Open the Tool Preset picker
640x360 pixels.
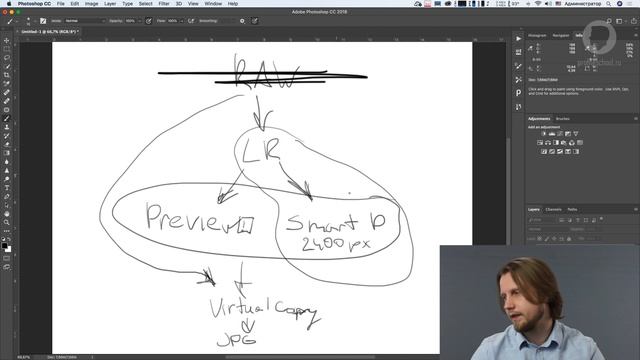click(x=12, y=21)
